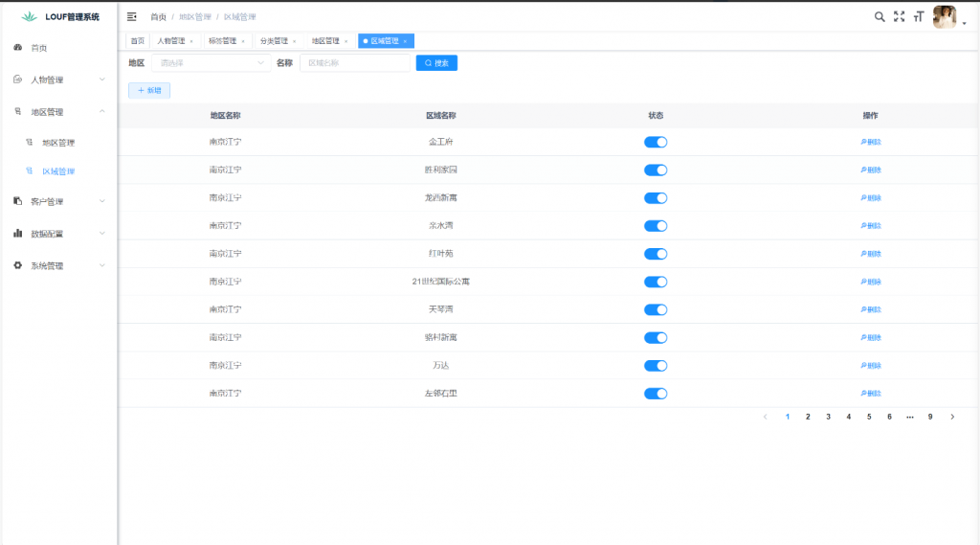Go to next page arrow
The height and width of the screenshot is (545, 980).
click(x=952, y=417)
